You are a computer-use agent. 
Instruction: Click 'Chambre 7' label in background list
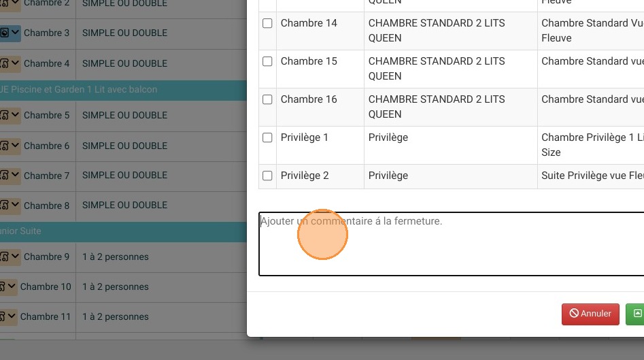click(x=46, y=176)
